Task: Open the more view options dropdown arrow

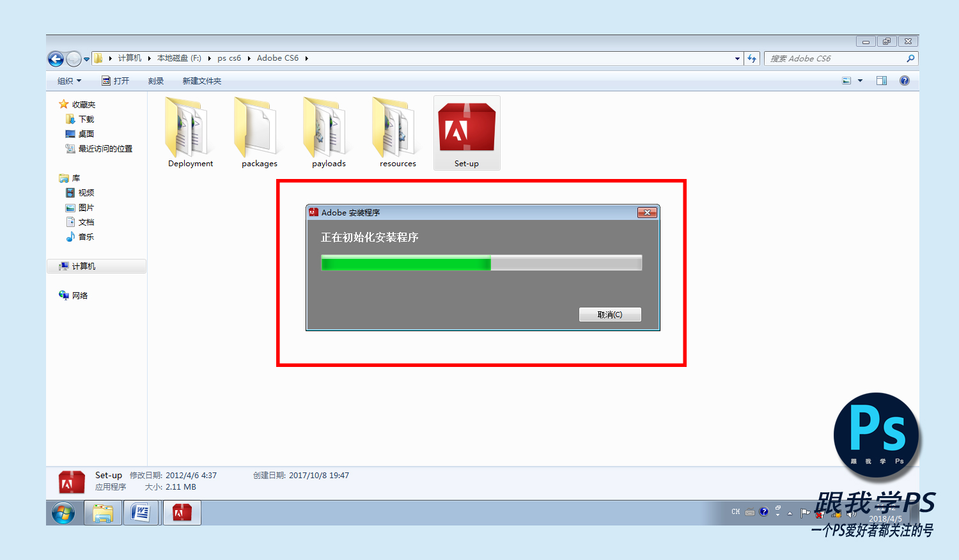Action: click(860, 81)
